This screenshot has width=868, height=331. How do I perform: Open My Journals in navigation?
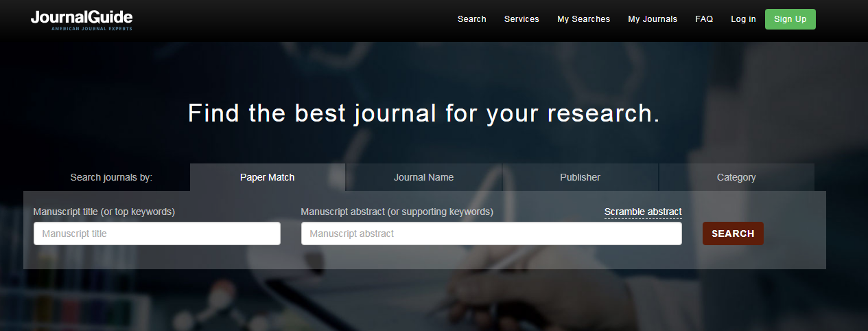[x=652, y=19]
